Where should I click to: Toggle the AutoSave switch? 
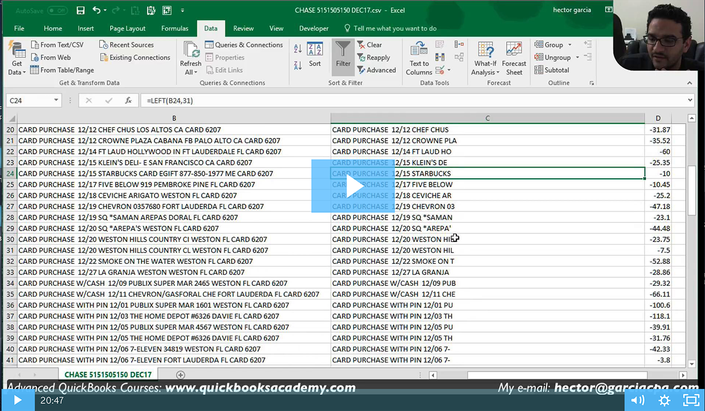(x=57, y=10)
